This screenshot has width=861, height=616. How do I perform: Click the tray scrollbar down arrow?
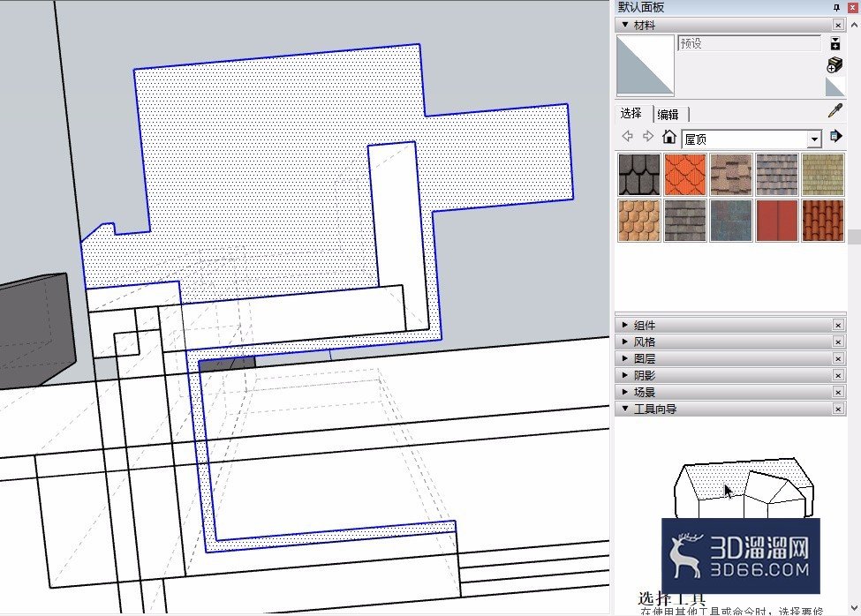tap(855, 608)
